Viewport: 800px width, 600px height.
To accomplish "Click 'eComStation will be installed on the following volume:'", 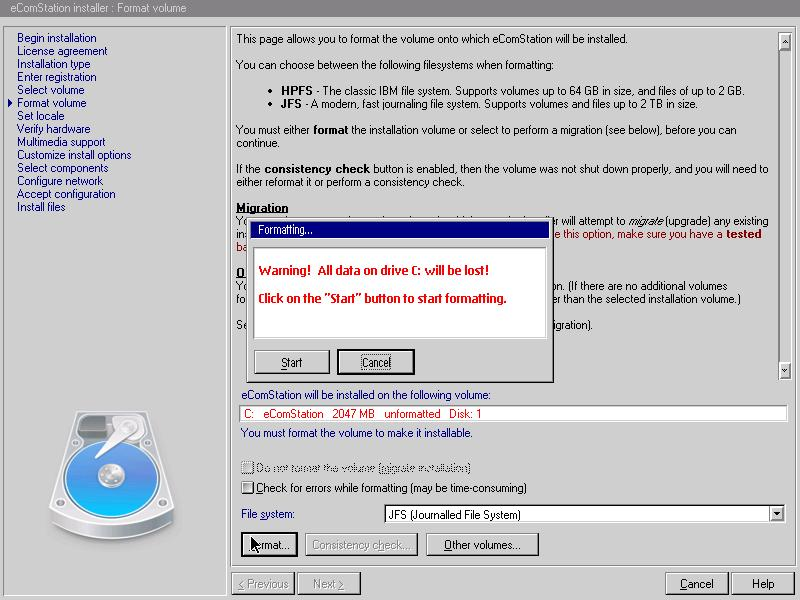I will point(366,395).
